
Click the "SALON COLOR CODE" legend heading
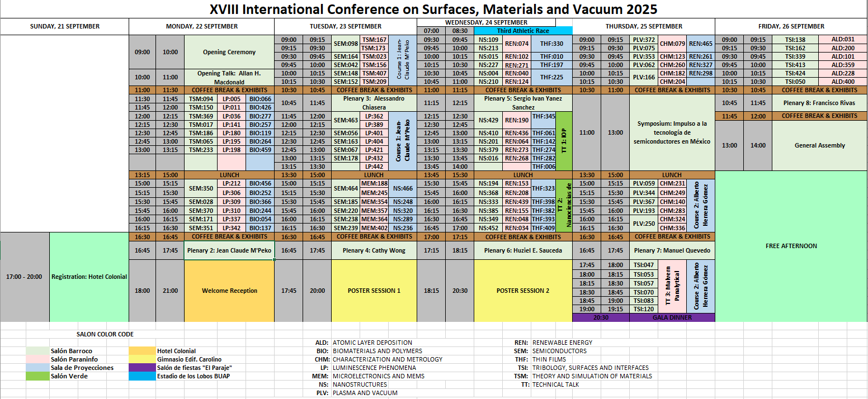click(105, 334)
